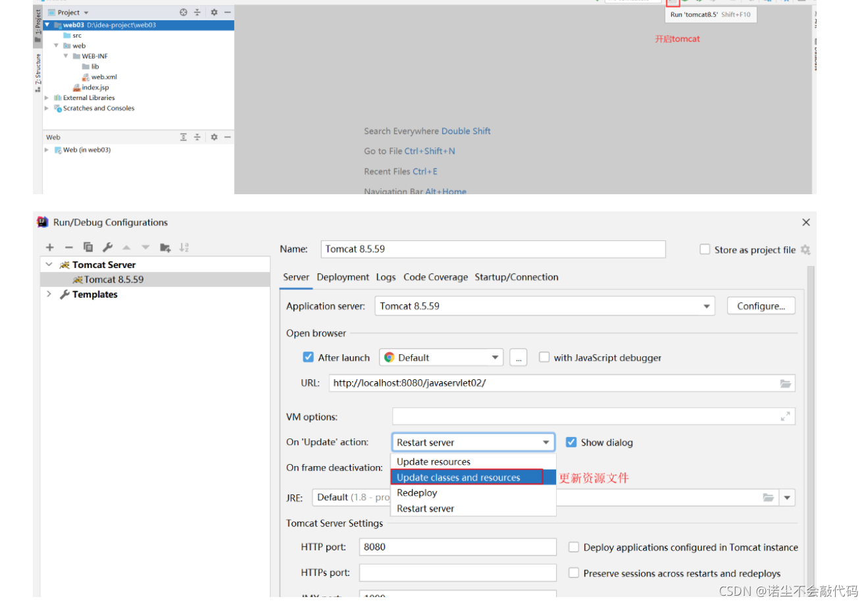Sort configurations alphabetically icon

[184, 248]
